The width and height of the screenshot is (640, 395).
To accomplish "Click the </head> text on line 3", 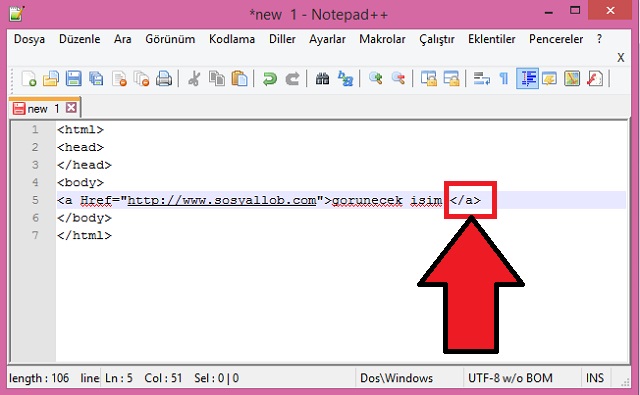I will point(84,165).
